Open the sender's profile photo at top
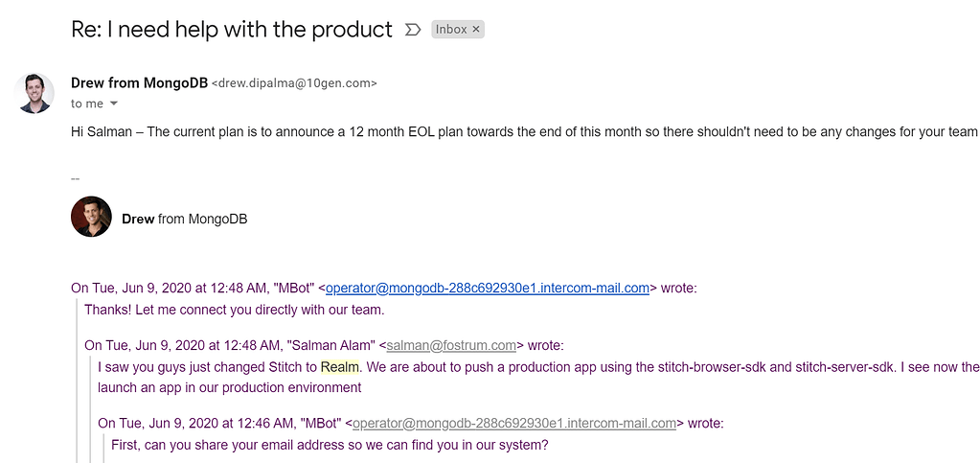The height and width of the screenshot is (463, 980). pyautogui.click(x=35, y=93)
